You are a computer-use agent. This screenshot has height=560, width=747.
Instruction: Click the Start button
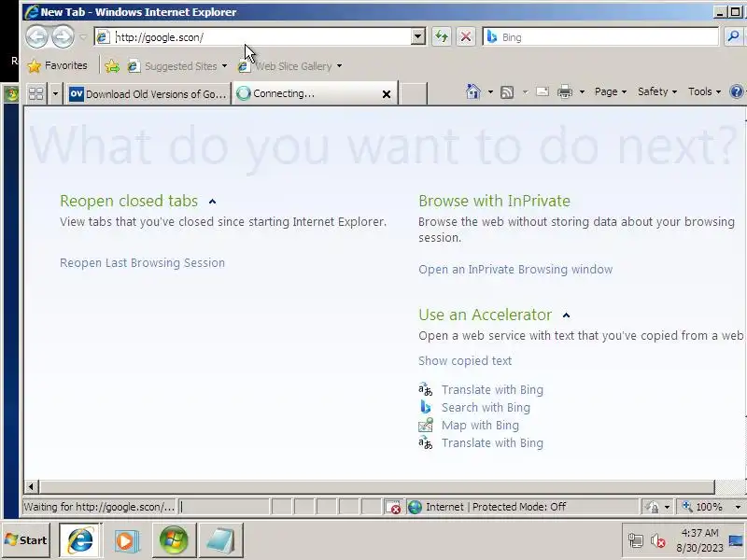pos(26,540)
